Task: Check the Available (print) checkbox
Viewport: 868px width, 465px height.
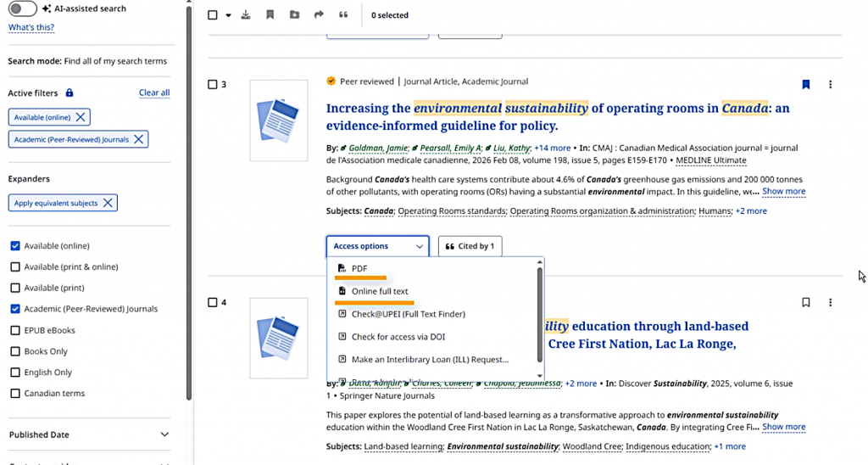Action: (x=15, y=288)
